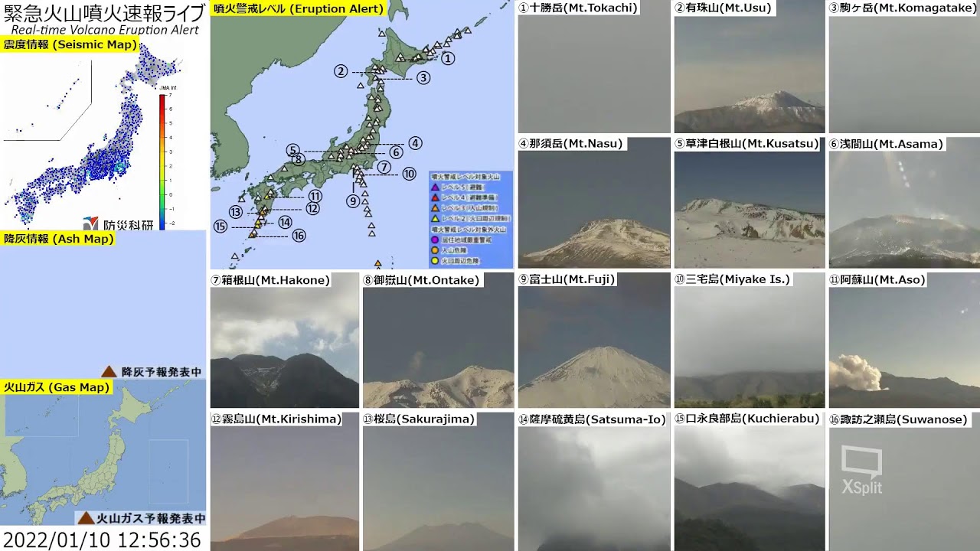This screenshot has height=551, width=980.
Task: Select map marker ⑦ for Mt. Hakone
Action: click(x=384, y=167)
